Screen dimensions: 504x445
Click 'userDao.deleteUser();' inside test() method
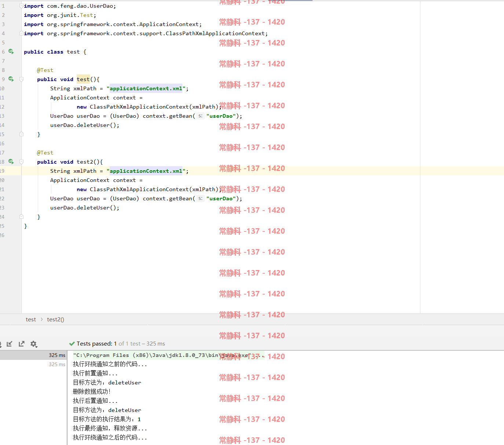click(x=85, y=125)
